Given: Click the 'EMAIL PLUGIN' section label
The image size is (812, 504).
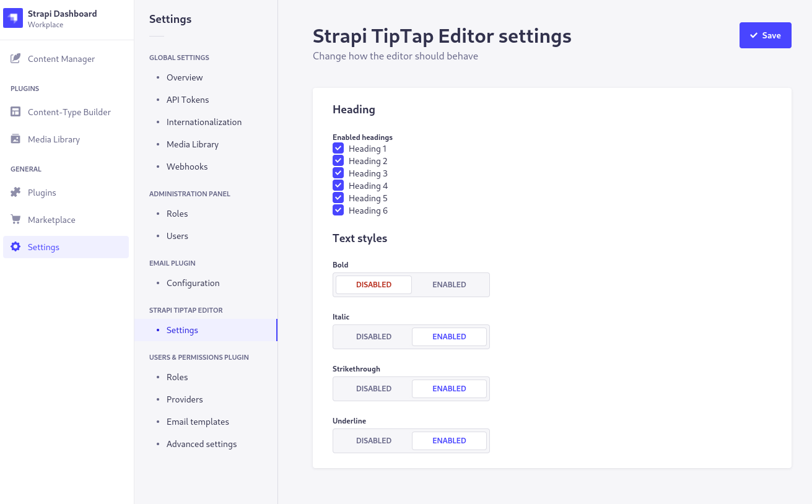Looking at the screenshot, I should click(172, 263).
